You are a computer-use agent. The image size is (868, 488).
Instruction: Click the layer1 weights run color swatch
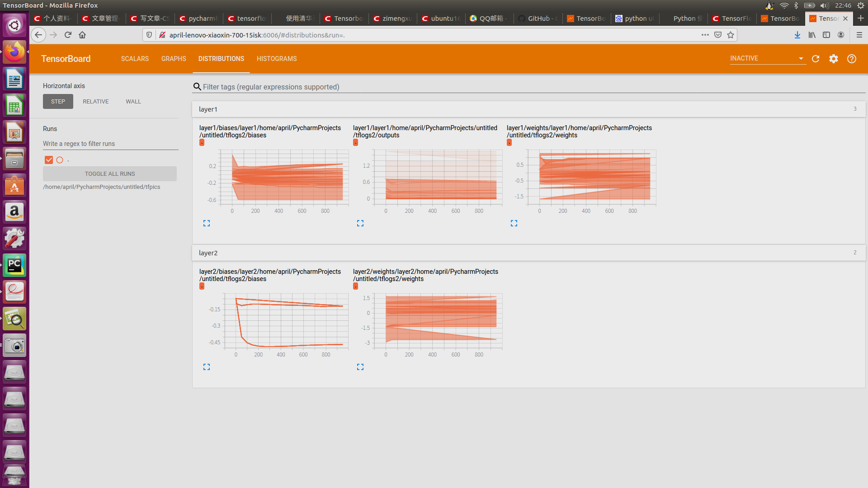pos(509,142)
